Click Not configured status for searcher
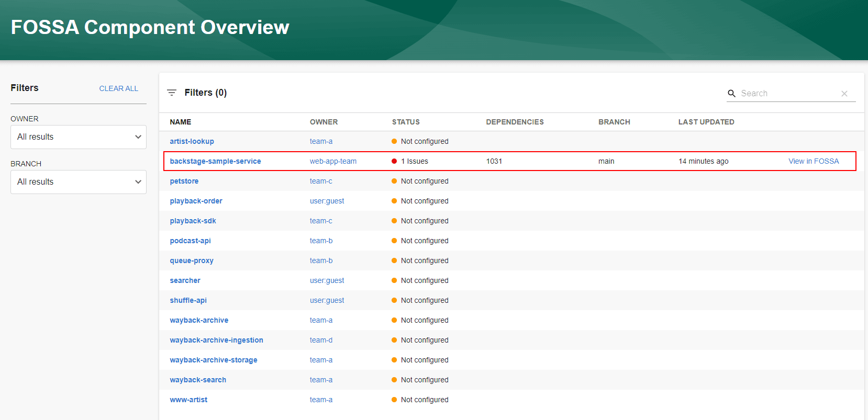 click(425, 280)
